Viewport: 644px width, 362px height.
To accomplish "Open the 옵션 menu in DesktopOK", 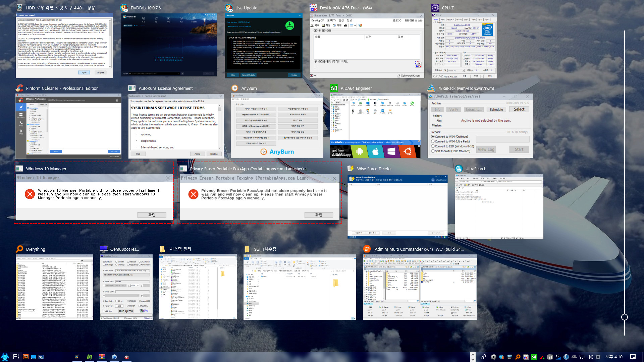I will pyautogui.click(x=341, y=20).
